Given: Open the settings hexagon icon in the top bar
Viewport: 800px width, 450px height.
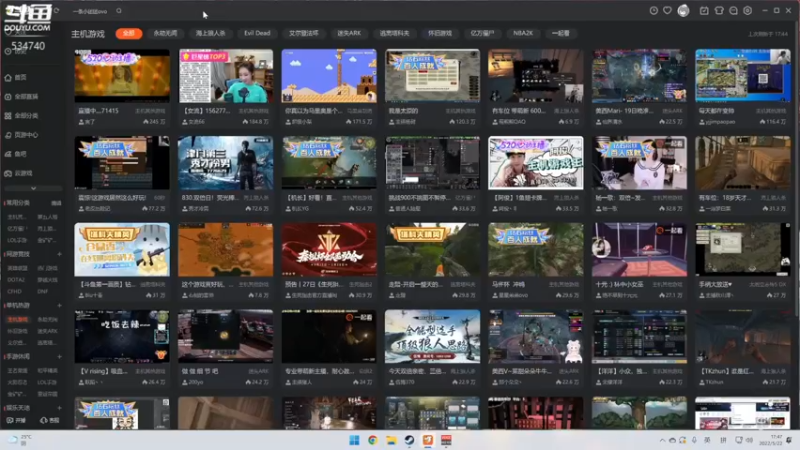Looking at the screenshot, I should (x=747, y=11).
